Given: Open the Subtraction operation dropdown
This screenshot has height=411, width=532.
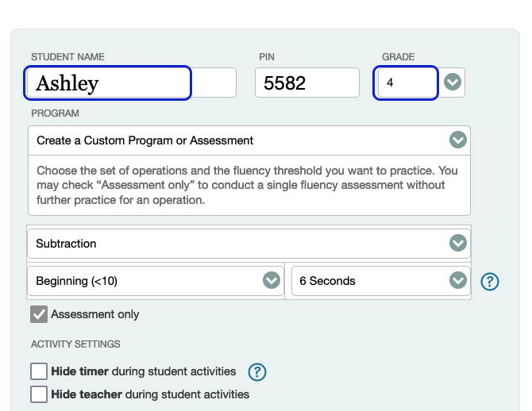Looking at the screenshot, I should point(238,244).
